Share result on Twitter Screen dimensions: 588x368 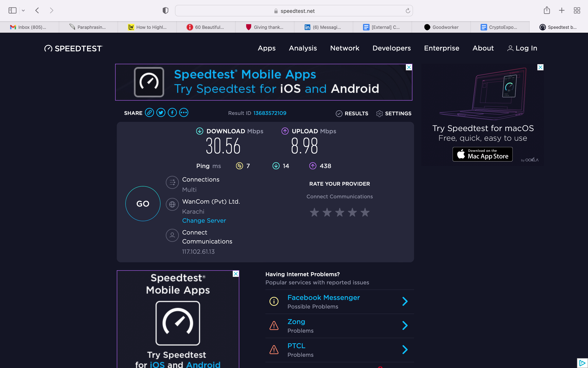point(161,113)
